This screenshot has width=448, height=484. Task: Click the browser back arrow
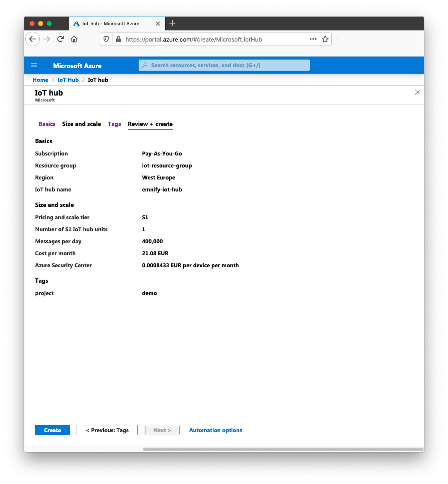(x=33, y=39)
